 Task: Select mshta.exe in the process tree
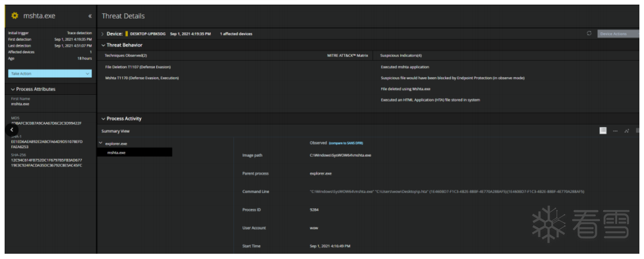134,152
